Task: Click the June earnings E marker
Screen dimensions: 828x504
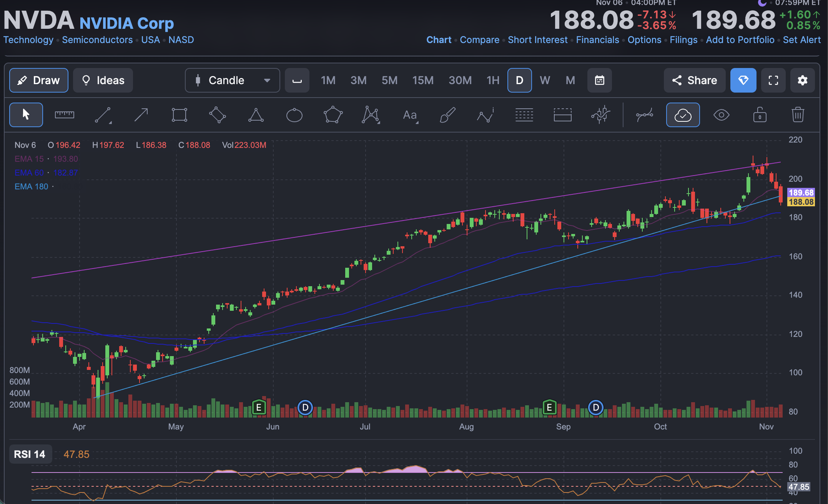Action: tap(259, 407)
